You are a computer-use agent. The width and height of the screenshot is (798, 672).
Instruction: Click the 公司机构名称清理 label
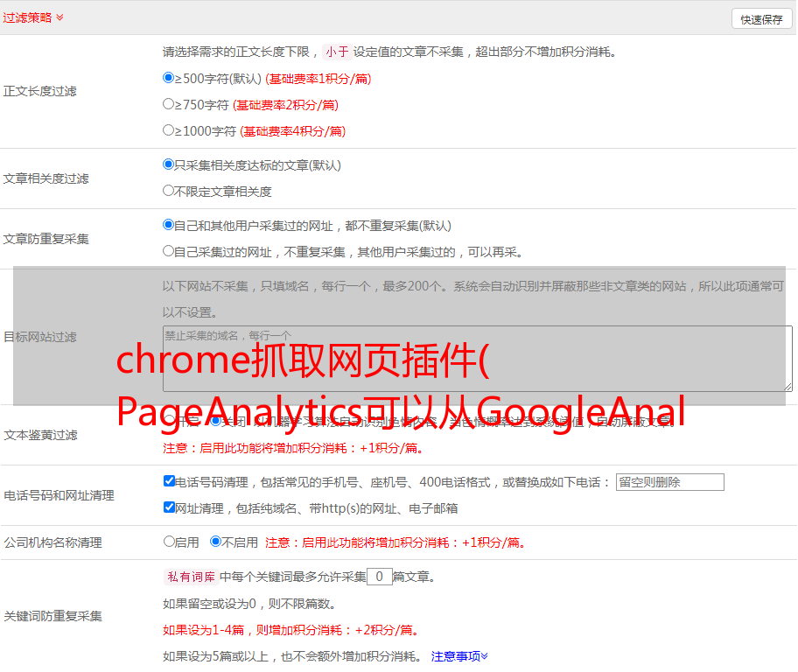[x=52, y=542]
